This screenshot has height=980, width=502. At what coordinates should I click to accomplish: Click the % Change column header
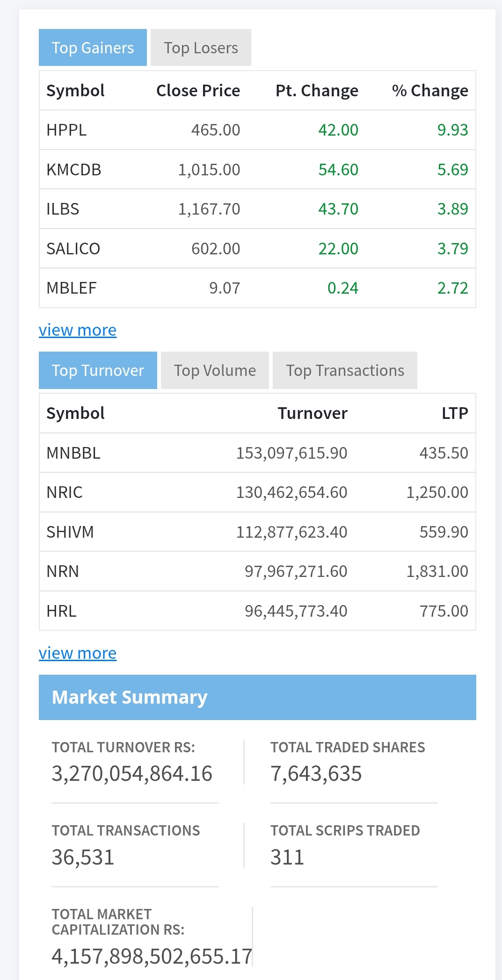[429, 91]
